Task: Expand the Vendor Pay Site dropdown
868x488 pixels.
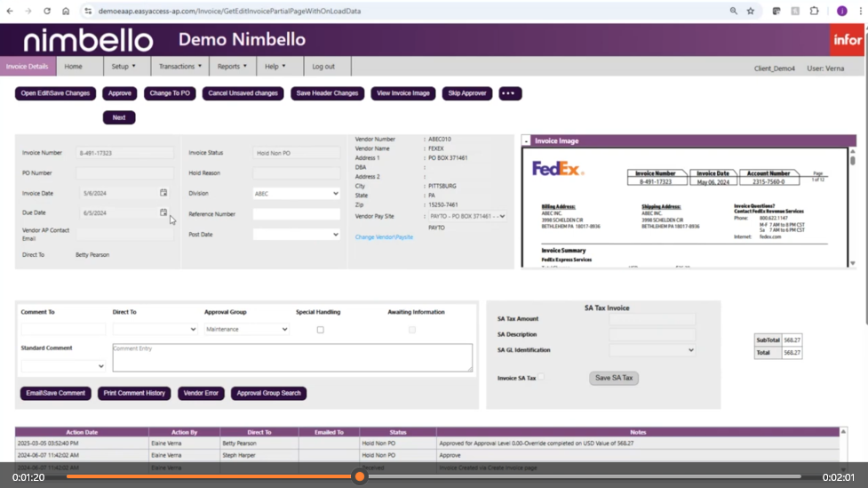Action: [x=467, y=216]
